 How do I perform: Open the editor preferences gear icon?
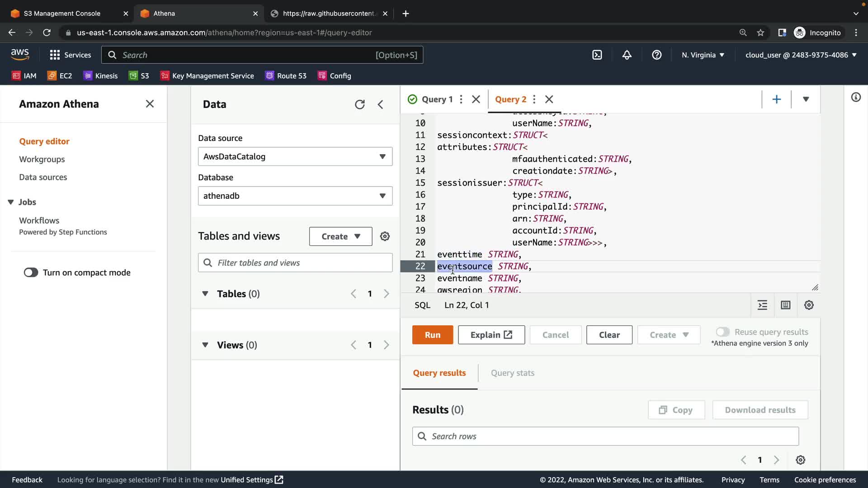coord(809,305)
